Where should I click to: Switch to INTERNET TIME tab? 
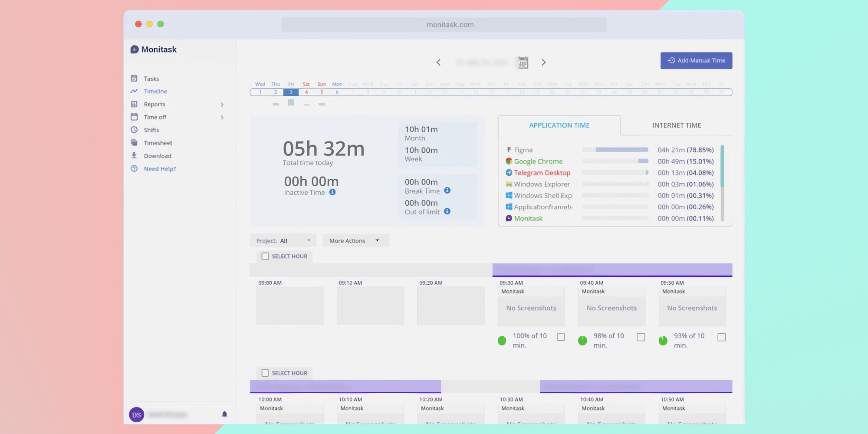677,125
